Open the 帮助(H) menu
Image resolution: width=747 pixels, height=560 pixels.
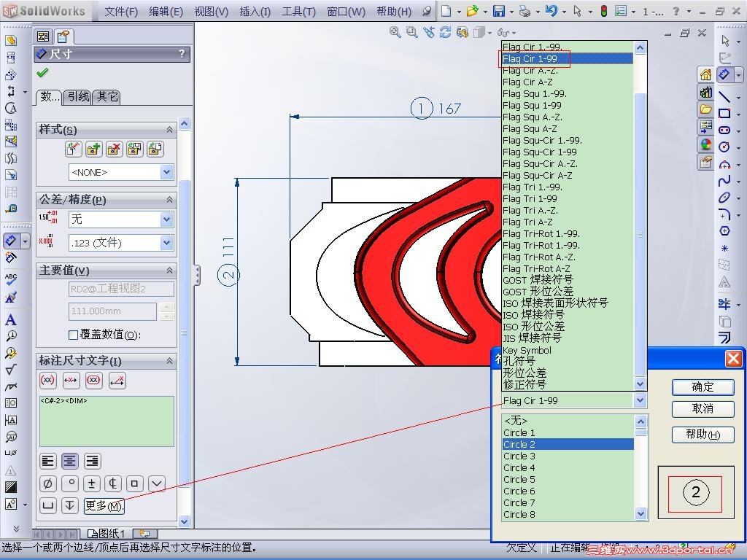(x=393, y=12)
